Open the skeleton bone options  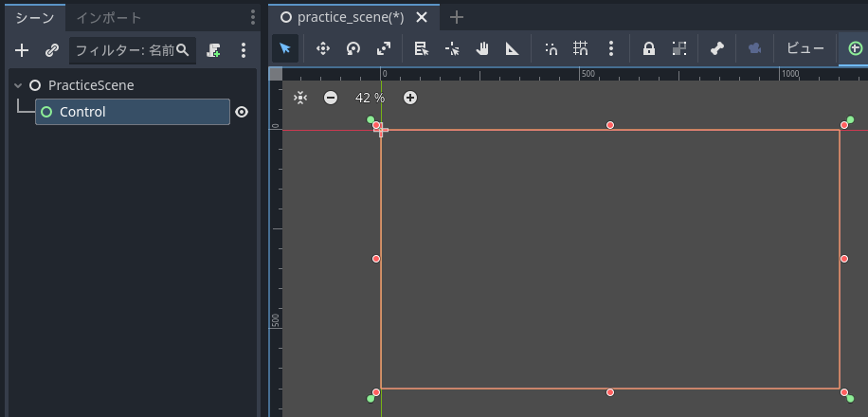tap(717, 49)
